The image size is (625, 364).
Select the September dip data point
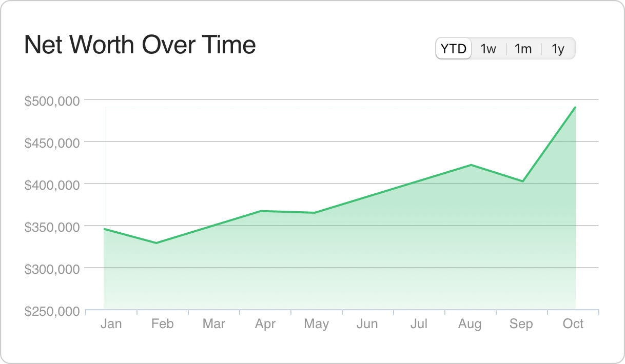[522, 181]
